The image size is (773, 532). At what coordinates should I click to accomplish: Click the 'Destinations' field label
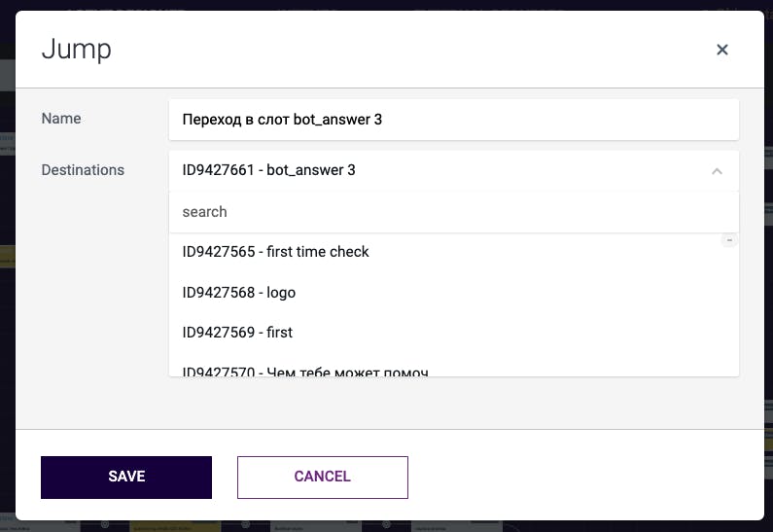(x=83, y=170)
